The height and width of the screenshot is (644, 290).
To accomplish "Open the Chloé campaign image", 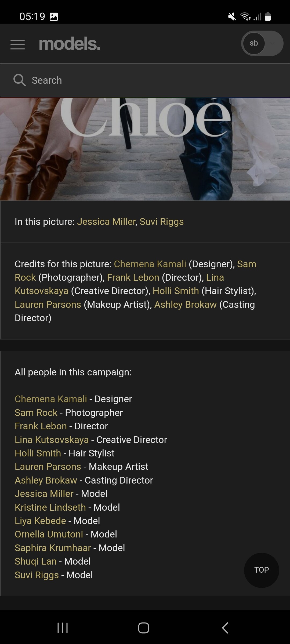I will pyautogui.click(x=145, y=149).
